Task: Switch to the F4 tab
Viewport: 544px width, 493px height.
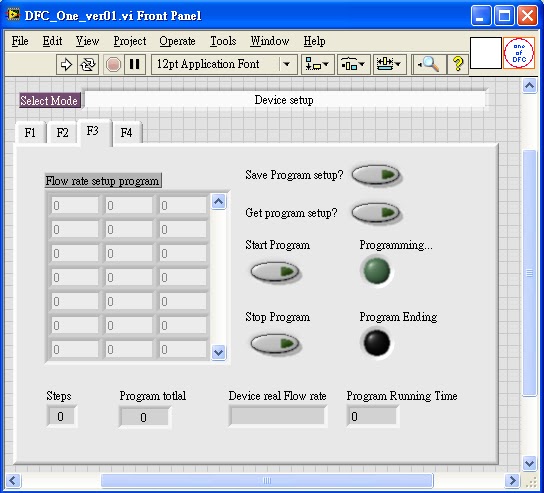Action: [126, 133]
